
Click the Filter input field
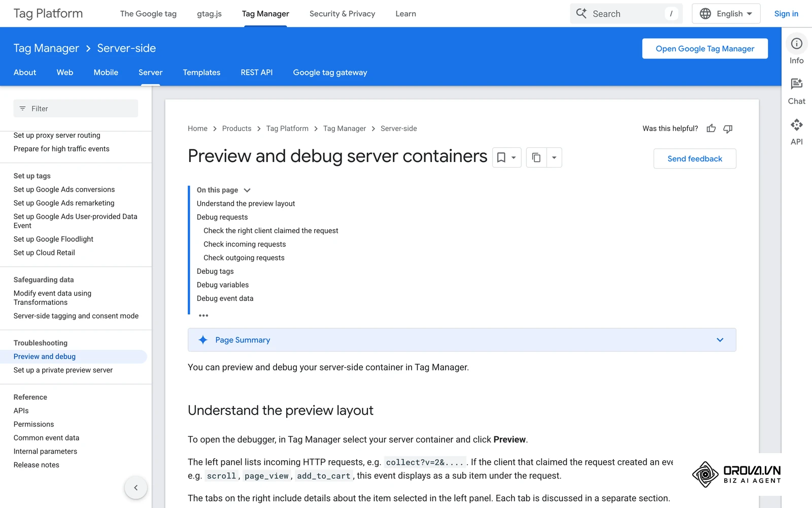click(76, 108)
